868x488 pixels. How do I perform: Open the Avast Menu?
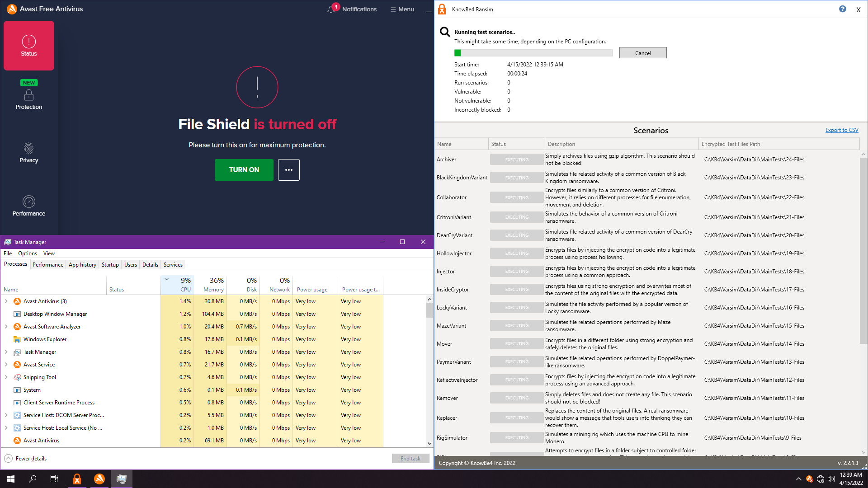pos(402,9)
